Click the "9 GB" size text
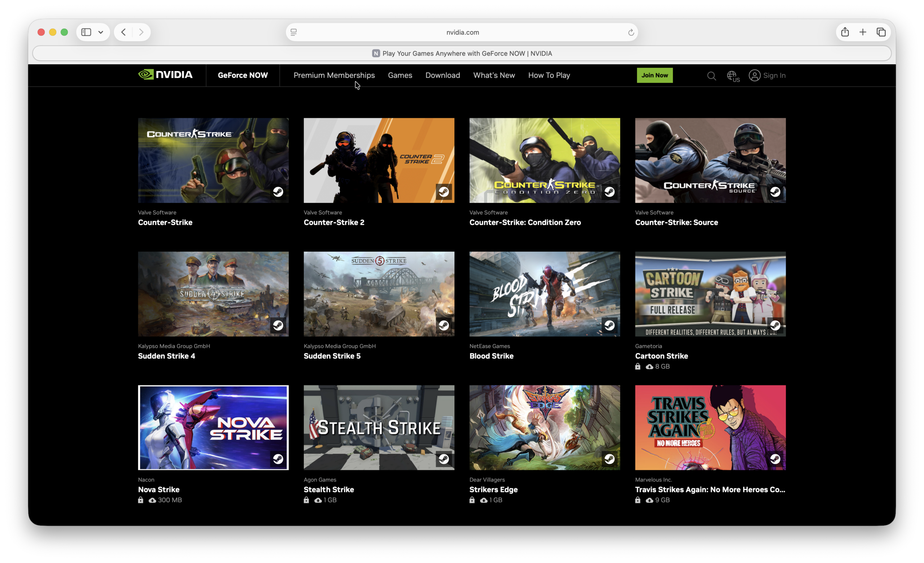Viewport: 924px width, 563px height. pos(662,500)
